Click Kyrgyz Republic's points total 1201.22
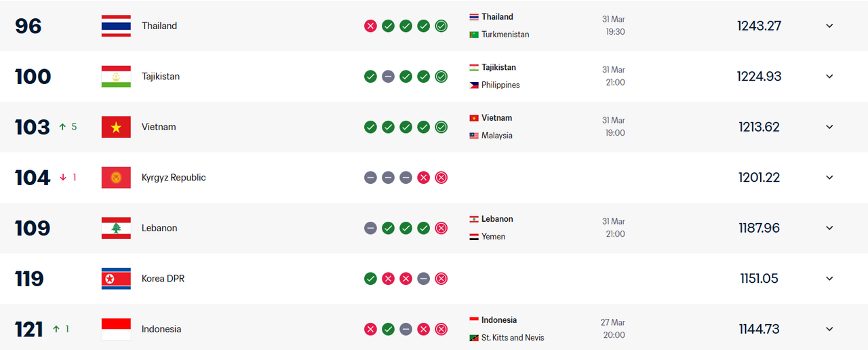 click(759, 178)
